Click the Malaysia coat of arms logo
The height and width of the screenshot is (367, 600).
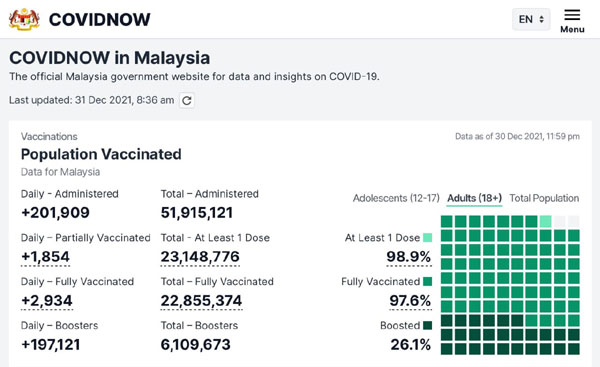pos(24,19)
